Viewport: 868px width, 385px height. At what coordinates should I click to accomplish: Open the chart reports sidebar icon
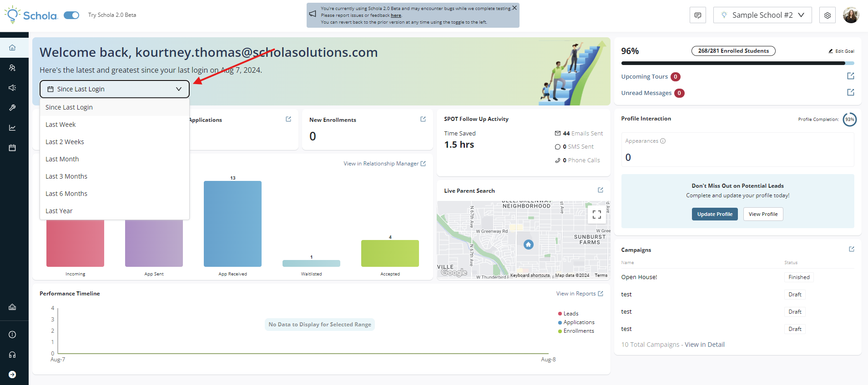[12, 128]
